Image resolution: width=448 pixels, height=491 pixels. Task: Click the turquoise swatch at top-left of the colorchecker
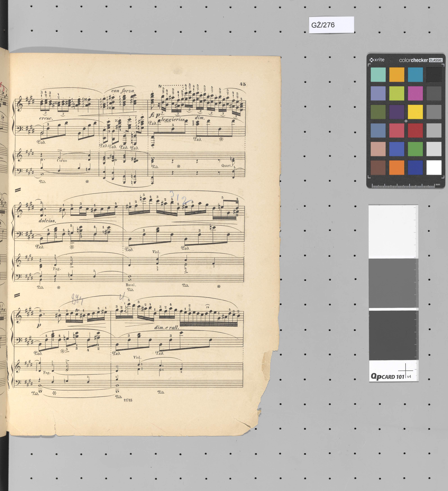click(378, 74)
